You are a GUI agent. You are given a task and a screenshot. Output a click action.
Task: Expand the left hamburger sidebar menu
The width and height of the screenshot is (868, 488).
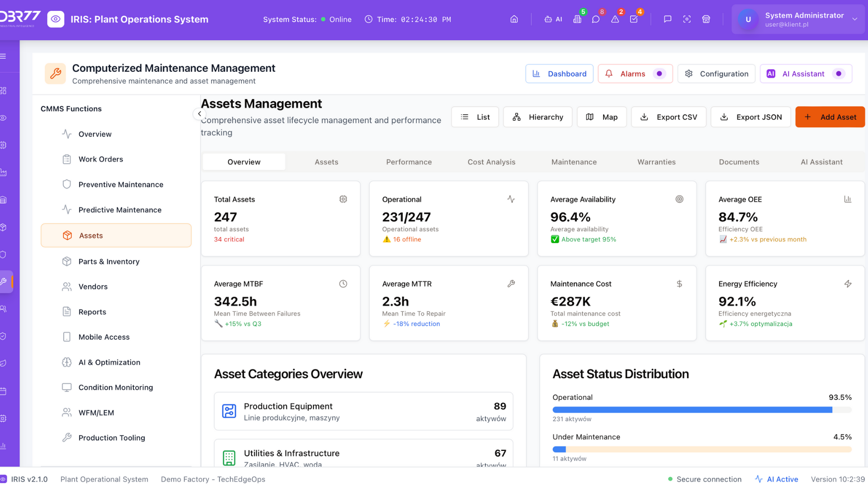[4, 56]
